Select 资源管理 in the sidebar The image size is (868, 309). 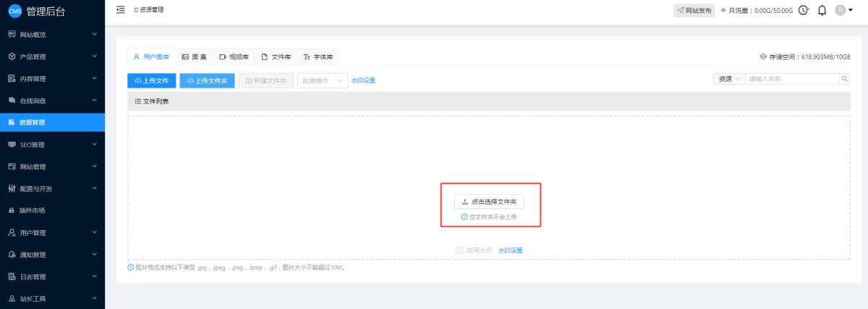coord(52,122)
